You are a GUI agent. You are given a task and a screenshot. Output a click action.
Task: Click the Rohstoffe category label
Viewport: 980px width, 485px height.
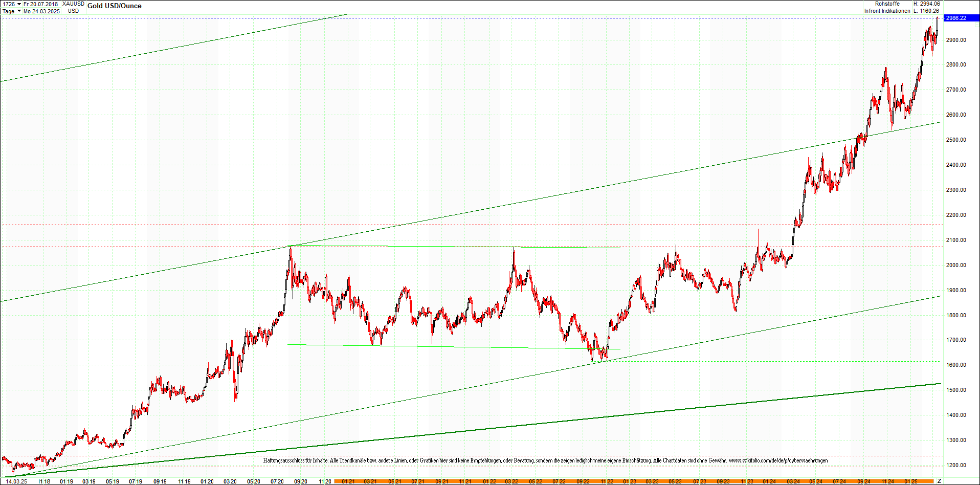point(888,3)
